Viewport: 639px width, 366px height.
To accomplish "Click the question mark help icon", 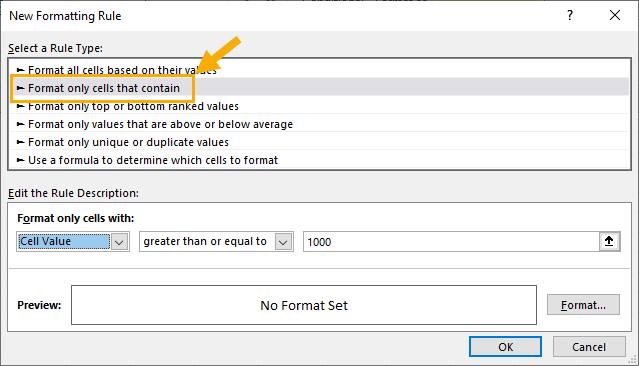I will click(570, 15).
